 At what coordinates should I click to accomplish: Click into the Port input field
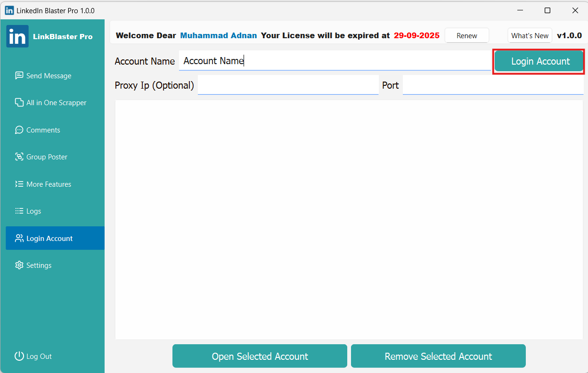(492, 85)
